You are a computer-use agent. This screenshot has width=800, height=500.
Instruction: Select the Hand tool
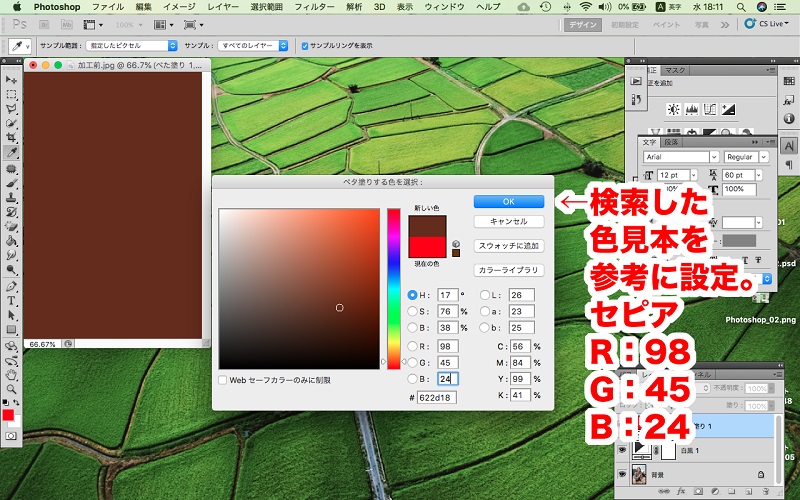coord(11,376)
